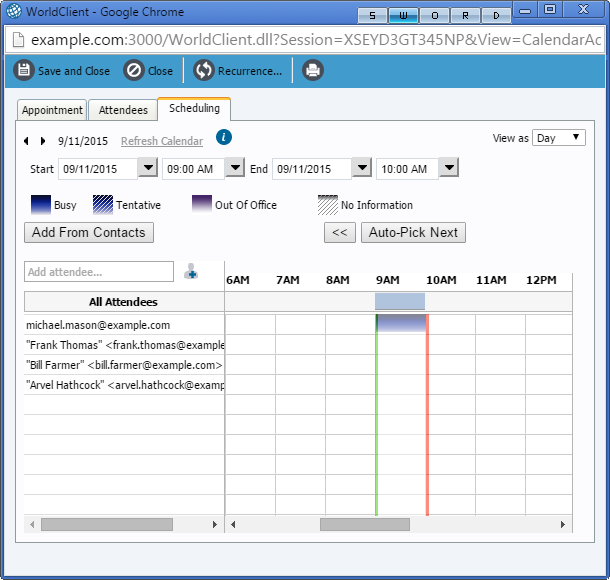Open Recurrence settings via the arrows icon
The image size is (610, 580).
[204, 71]
